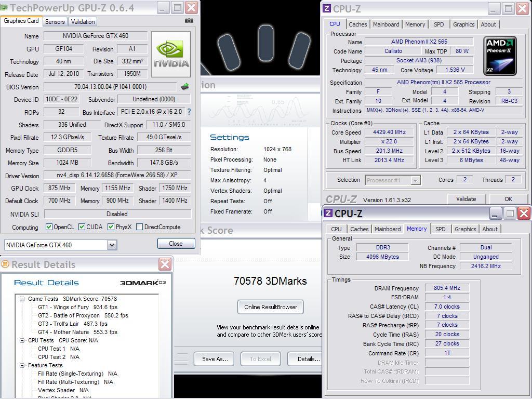This screenshot has height=399, width=532.
Task: Close the CPU-Z Memory window
Action: (524, 214)
